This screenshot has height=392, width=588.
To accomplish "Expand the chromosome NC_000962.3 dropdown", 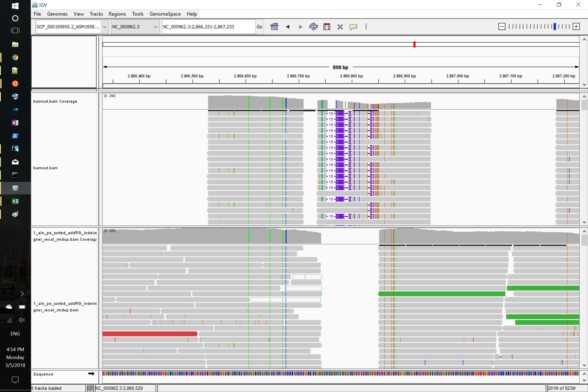I will [x=155, y=27].
